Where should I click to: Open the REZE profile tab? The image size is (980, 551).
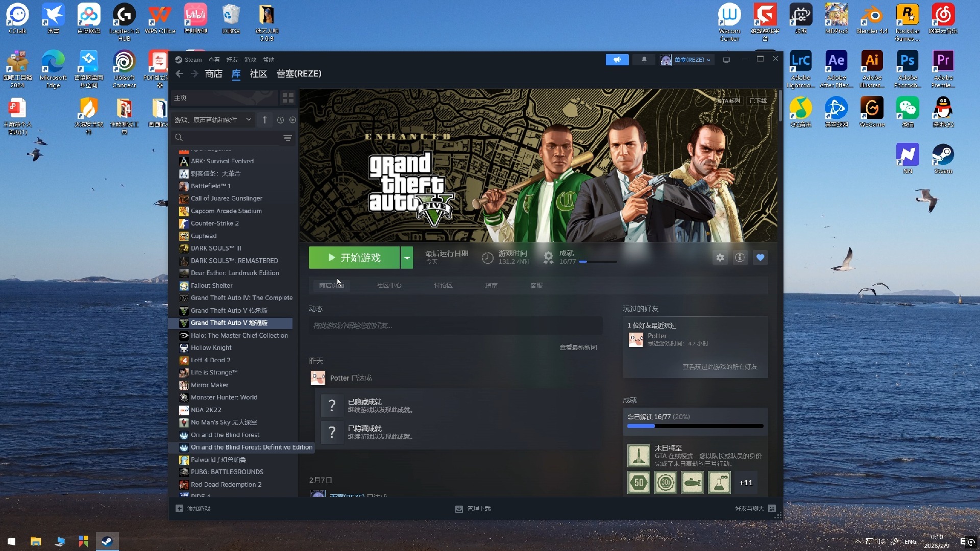pos(299,74)
